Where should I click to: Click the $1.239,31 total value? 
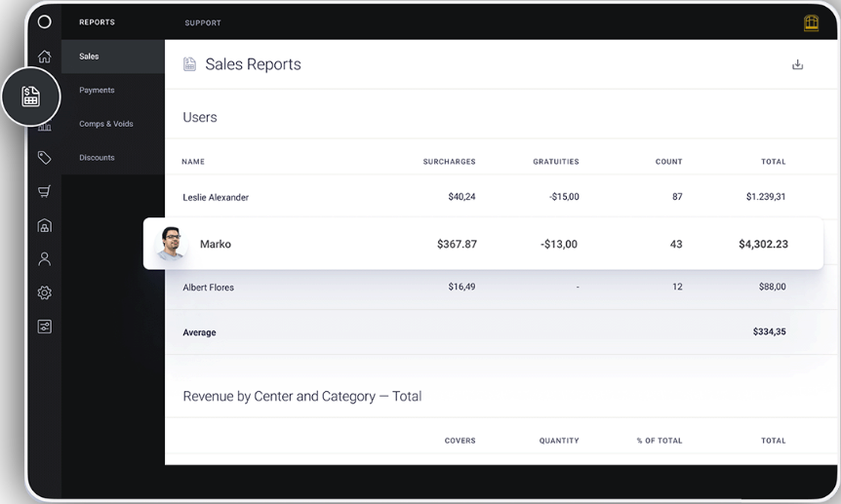[x=766, y=197]
